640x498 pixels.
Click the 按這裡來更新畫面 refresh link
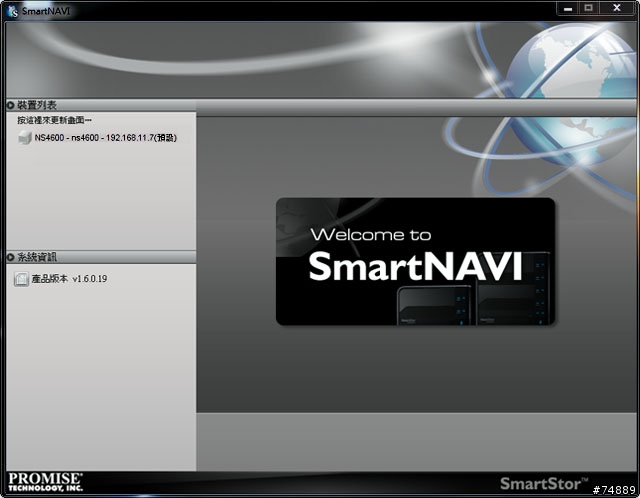(x=55, y=120)
